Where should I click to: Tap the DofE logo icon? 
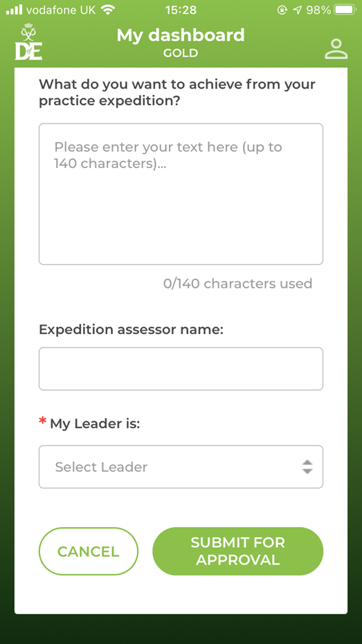(29, 42)
